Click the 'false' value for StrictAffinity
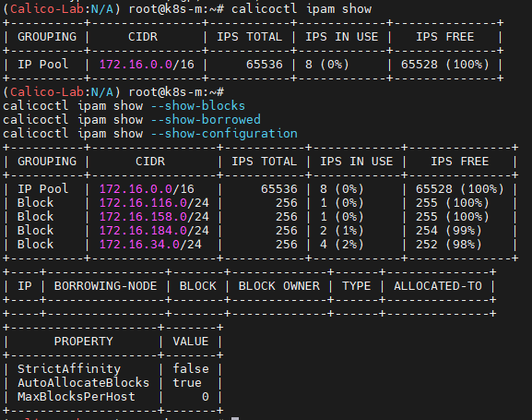532x420 pixels. click(x=191, y=368)
